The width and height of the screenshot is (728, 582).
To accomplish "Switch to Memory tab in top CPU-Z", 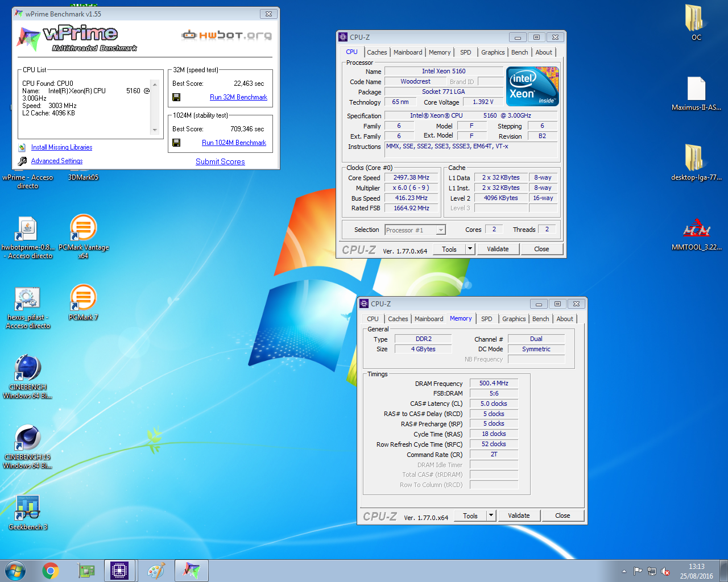I will (x=440, y=52).
